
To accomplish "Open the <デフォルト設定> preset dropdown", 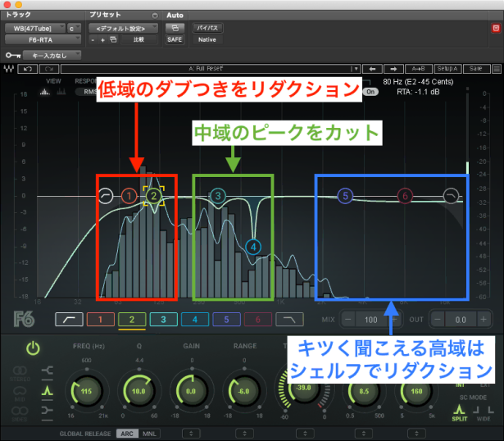I will (123, 29).
